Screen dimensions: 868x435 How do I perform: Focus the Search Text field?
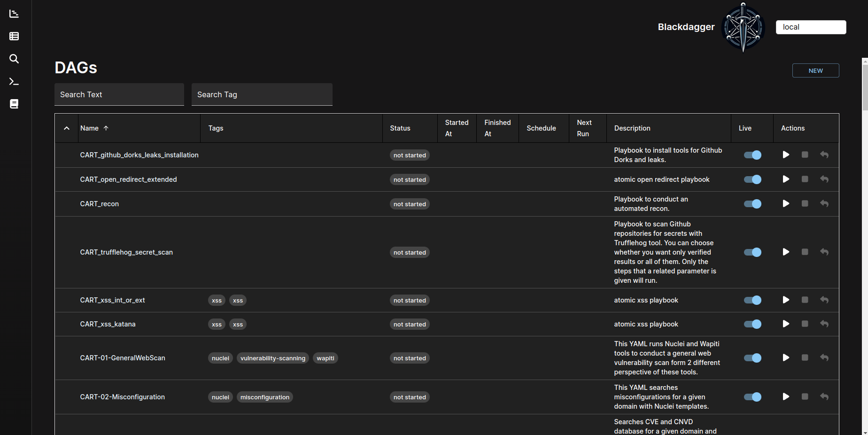[x=119, y=94]
